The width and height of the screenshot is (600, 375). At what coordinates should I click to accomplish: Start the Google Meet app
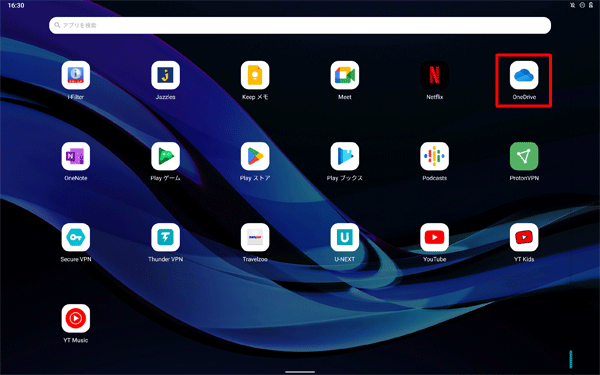(x=344, y=75)
